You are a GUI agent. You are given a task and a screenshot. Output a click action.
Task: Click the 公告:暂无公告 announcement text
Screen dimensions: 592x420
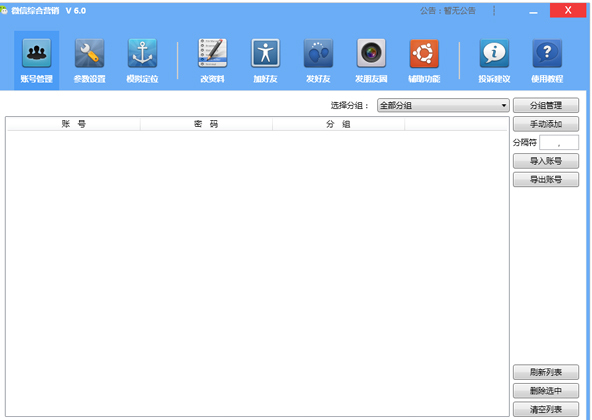coord(448,11)
